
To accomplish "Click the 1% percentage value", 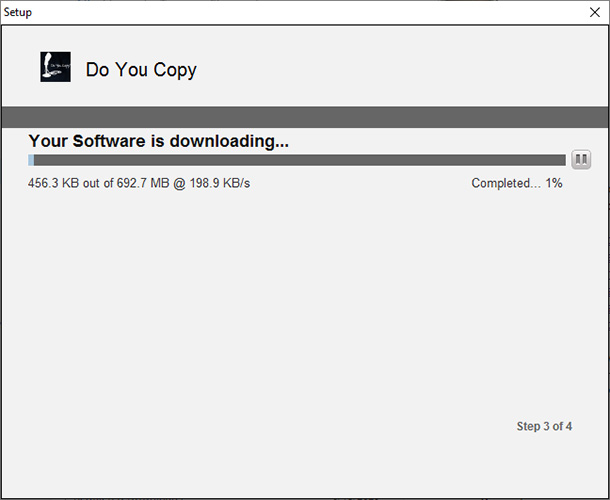I will (x=554, y=183).
